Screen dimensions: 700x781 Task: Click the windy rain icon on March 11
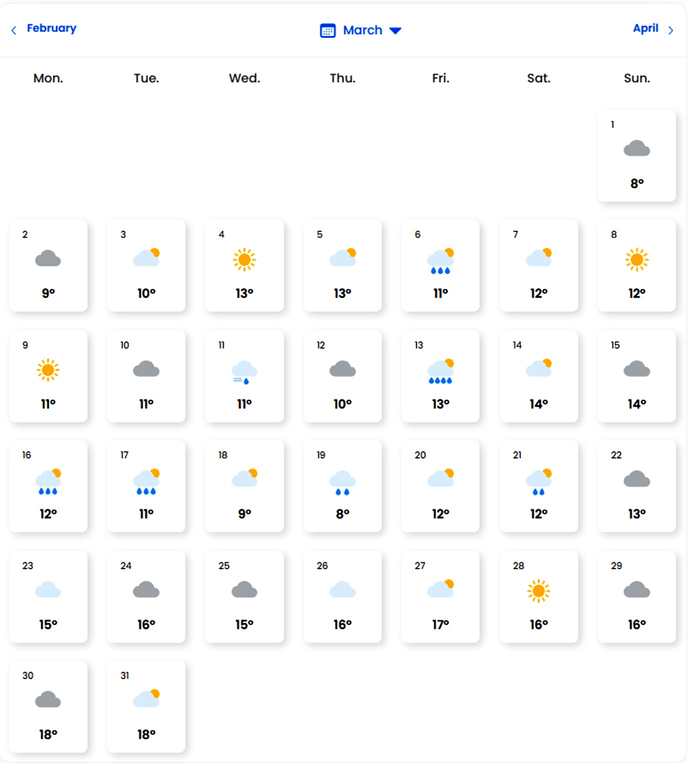(244, 373)
